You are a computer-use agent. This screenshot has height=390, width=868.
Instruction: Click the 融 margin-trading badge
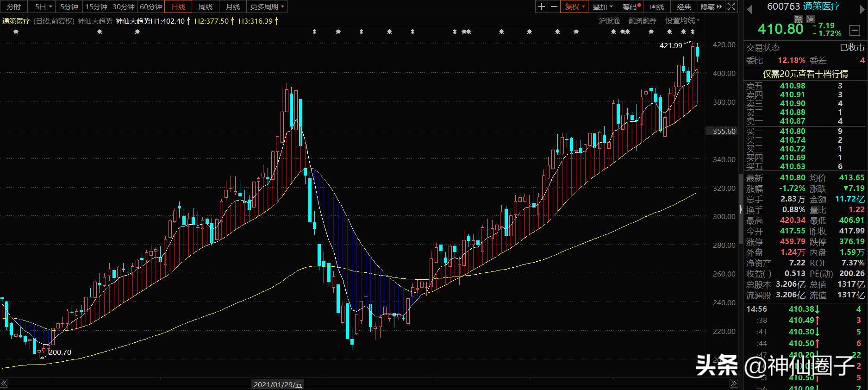click(x=799, y=19)
